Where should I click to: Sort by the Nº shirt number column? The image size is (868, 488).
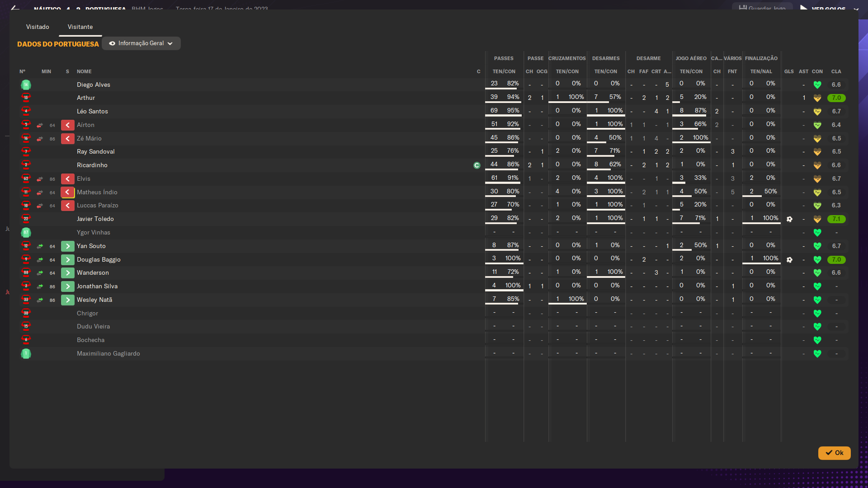pos(22,71)
